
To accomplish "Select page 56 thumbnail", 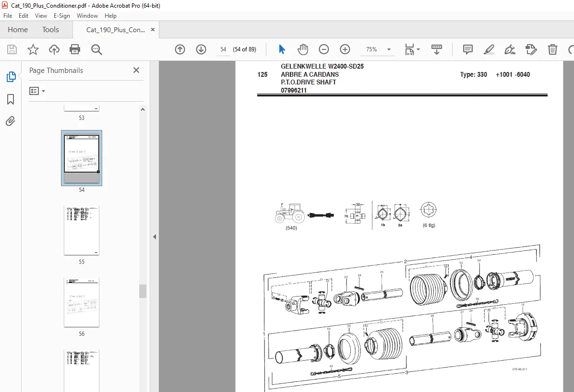I will click(82, 302).
